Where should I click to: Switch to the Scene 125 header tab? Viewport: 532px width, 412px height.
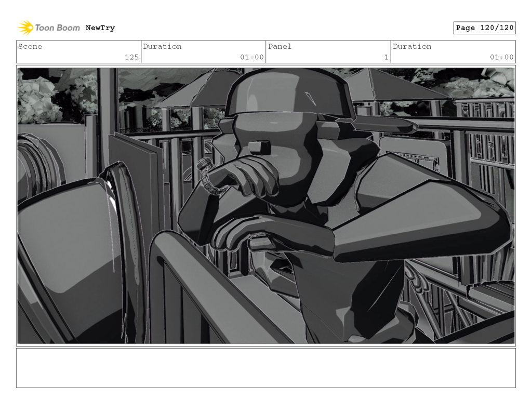pos(78,51)
